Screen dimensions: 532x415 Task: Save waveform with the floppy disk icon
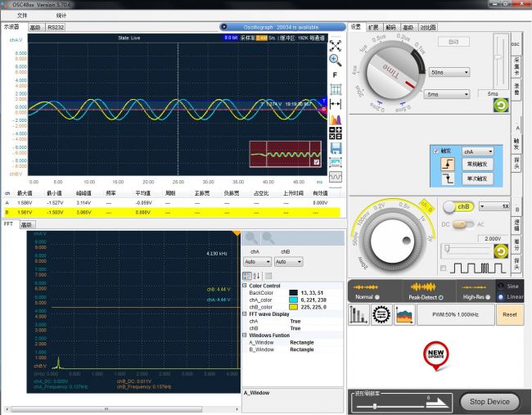[x=336, y=148]
